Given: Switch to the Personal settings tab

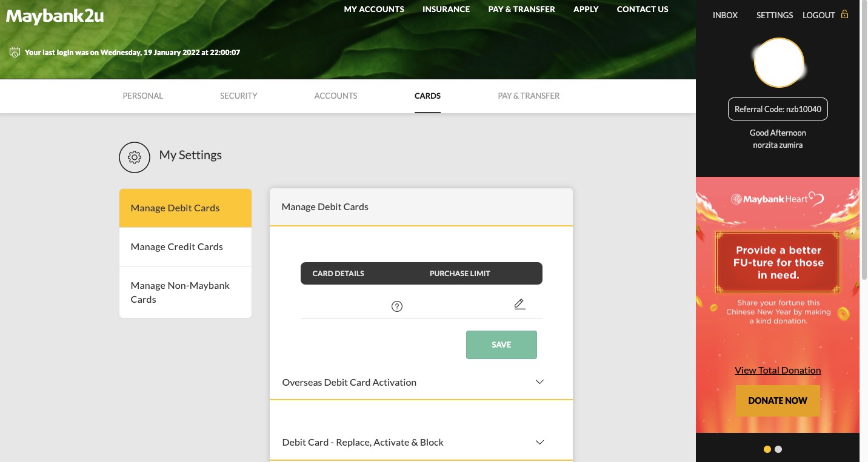Looking at the screenshot, I should (x=142, y=96).
